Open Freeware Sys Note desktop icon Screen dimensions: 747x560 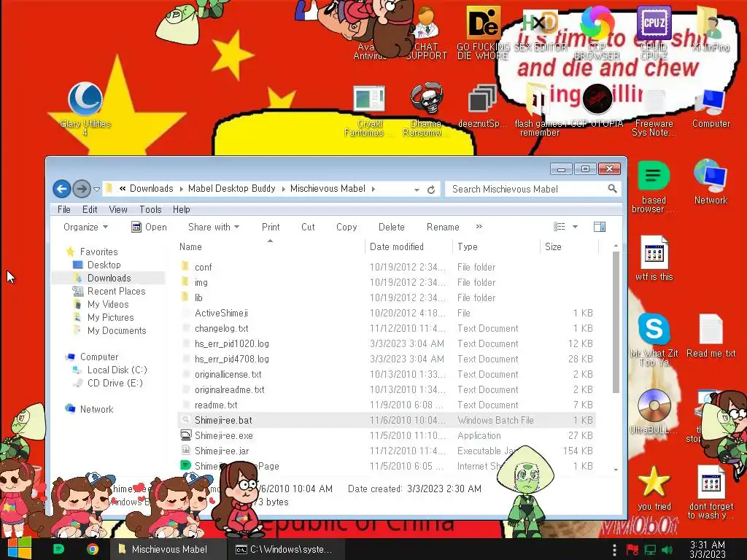(x=654, y=112)
